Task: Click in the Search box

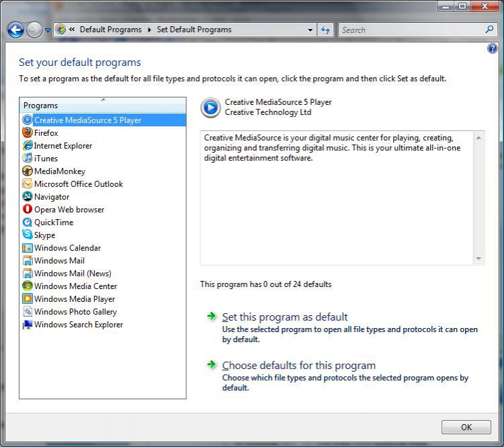Action: click(411, 30)
